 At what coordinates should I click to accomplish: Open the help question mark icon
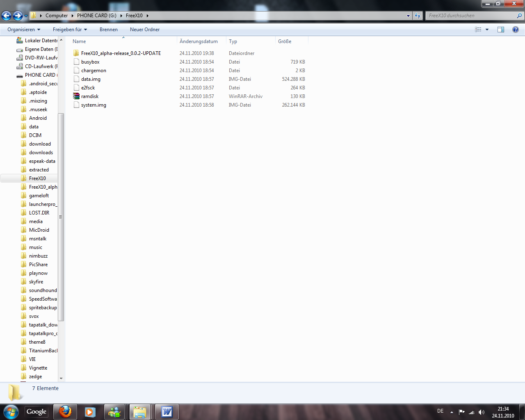516,30
